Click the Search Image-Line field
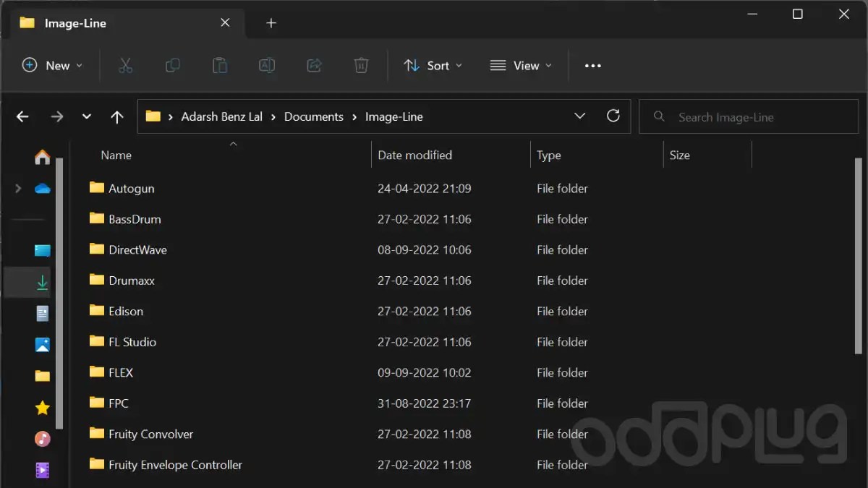This screenshot has height=488, width=868. tap(749, 116)
